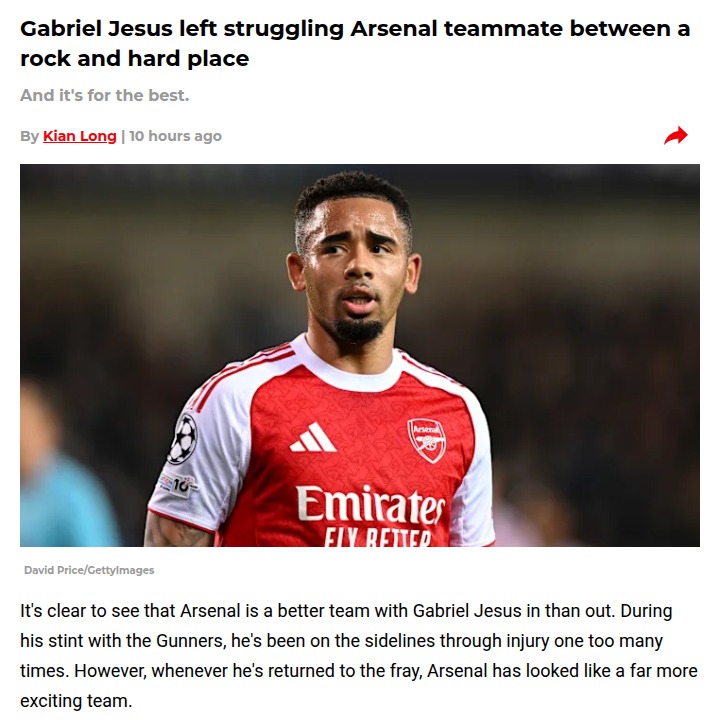Click the David Price/GettyImages photo credit

click(x=89, y=570)
